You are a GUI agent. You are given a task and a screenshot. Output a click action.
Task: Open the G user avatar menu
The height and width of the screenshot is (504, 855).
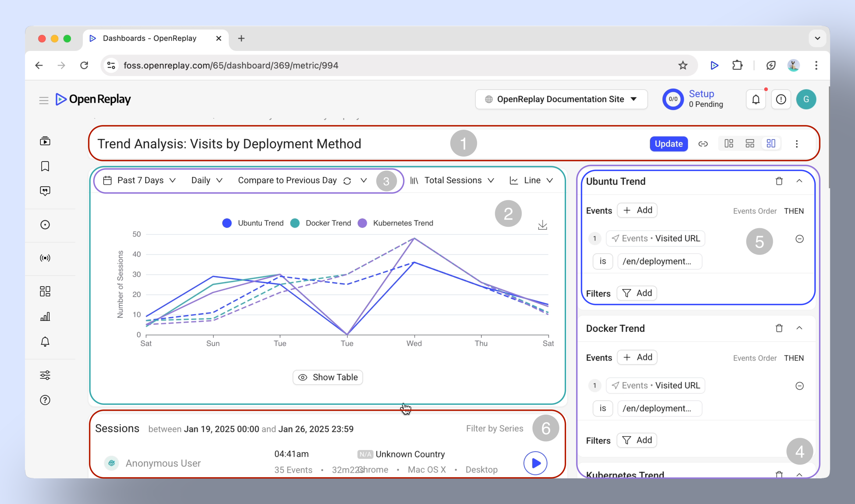click(806, 99)
